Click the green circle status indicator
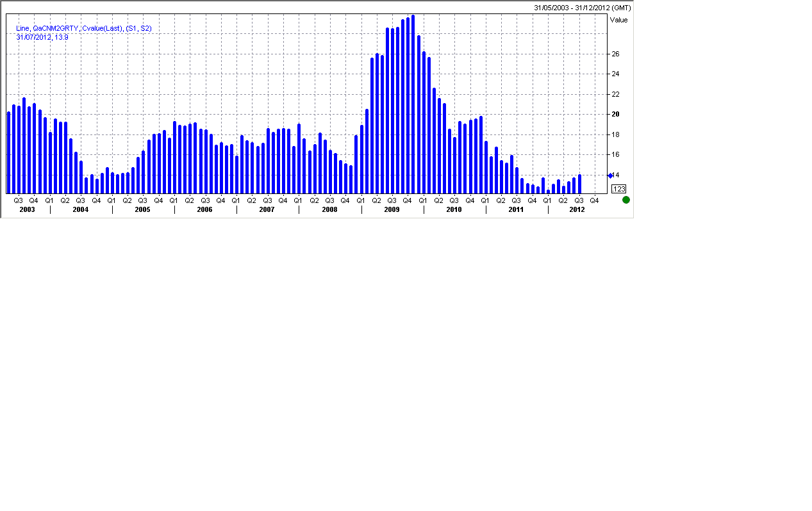 (x=626, y=200)
